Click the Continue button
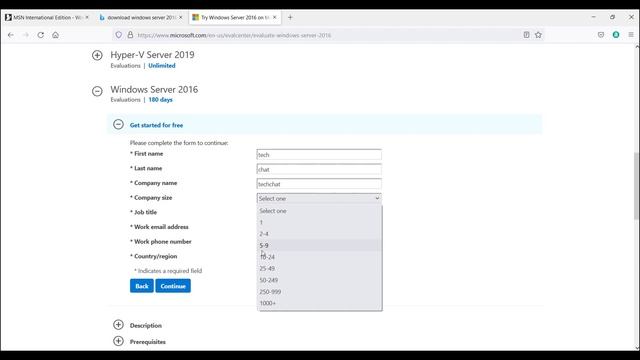Image resolution: width=640 pixels, height=360 pixels. pyautogui.click(x=173, y=286)
